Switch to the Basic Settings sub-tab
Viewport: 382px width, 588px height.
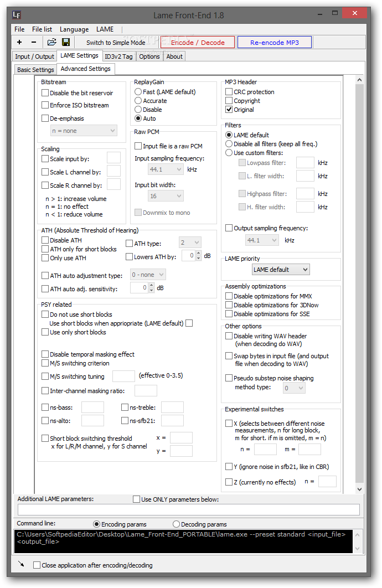coord(35,70)
